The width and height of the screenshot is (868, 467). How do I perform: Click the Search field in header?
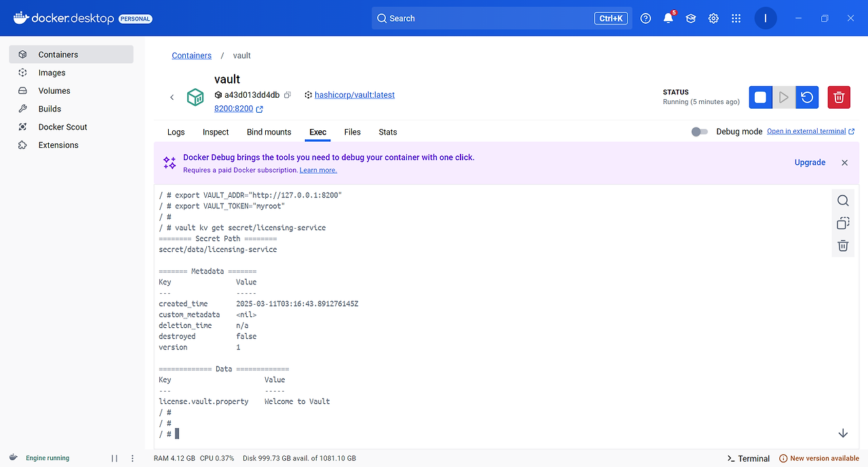point(502,18)
